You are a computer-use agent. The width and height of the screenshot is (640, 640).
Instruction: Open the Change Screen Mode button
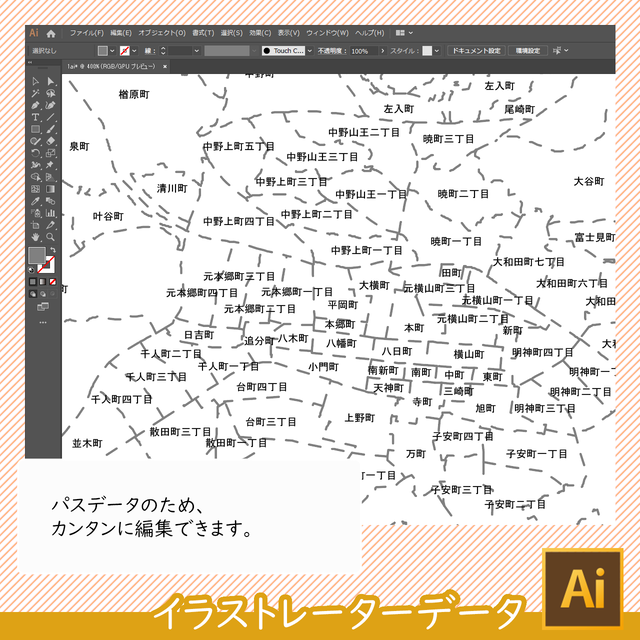click(x=43, y=307)
